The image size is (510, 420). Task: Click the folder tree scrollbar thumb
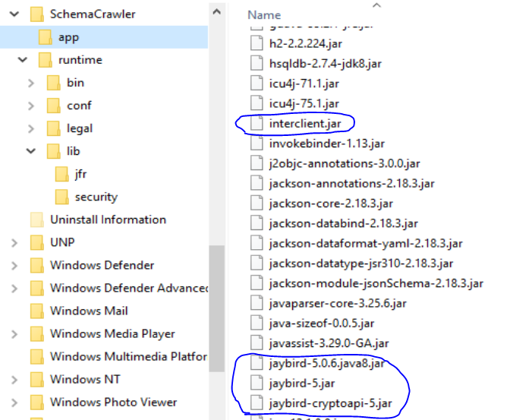pyautogui.click(x=216, y=308)
